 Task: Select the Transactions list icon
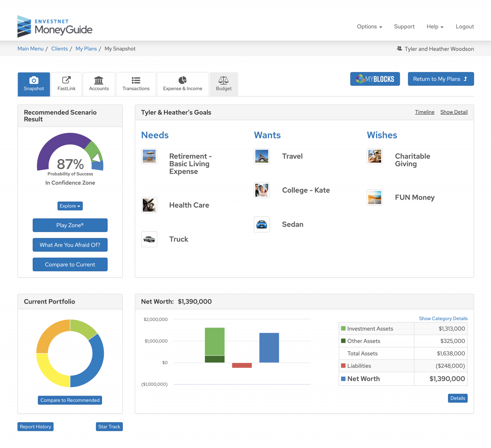tap(136, 80)
